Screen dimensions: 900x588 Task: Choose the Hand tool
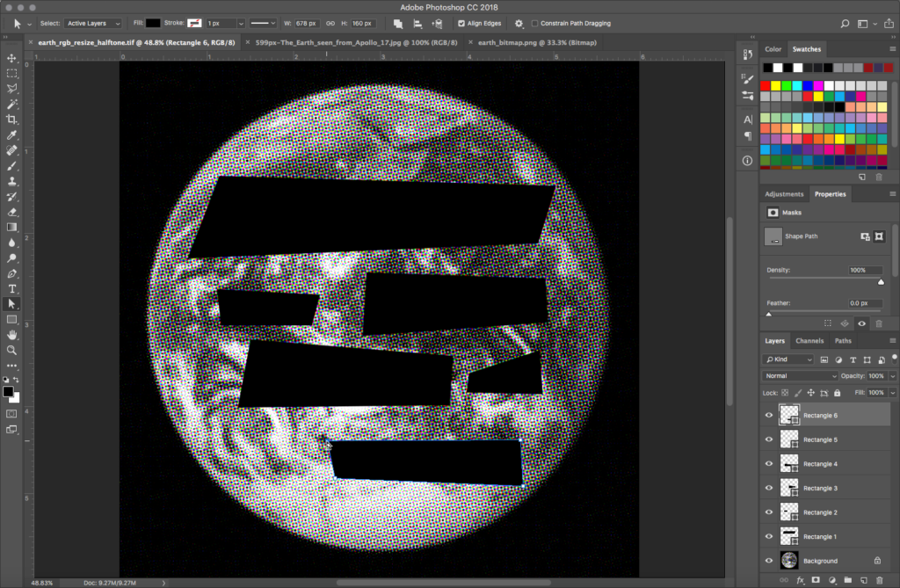pos(12,335)
